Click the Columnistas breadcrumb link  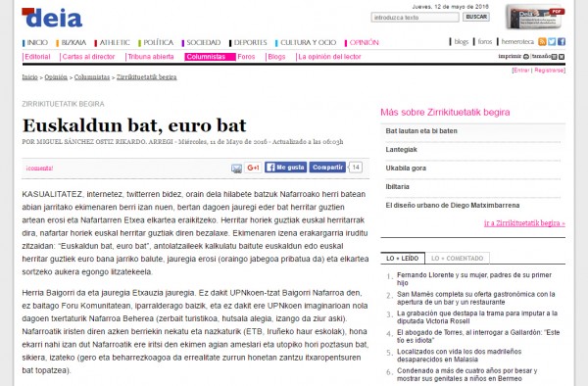click(92, 76)
